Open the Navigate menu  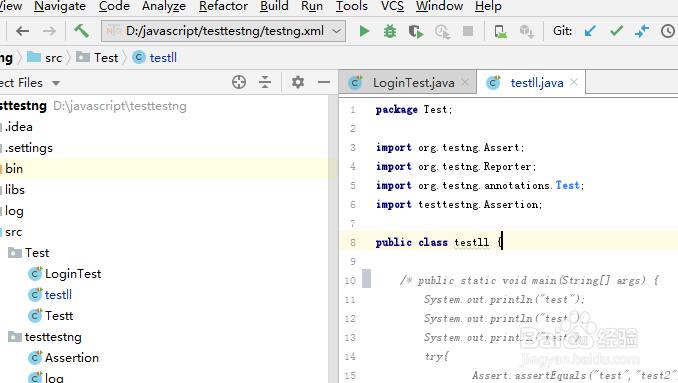(60, 6)
